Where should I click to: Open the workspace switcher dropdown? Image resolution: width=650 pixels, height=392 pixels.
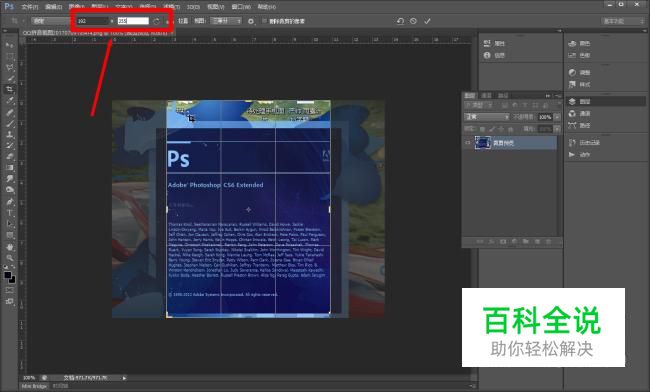point(622,21)
